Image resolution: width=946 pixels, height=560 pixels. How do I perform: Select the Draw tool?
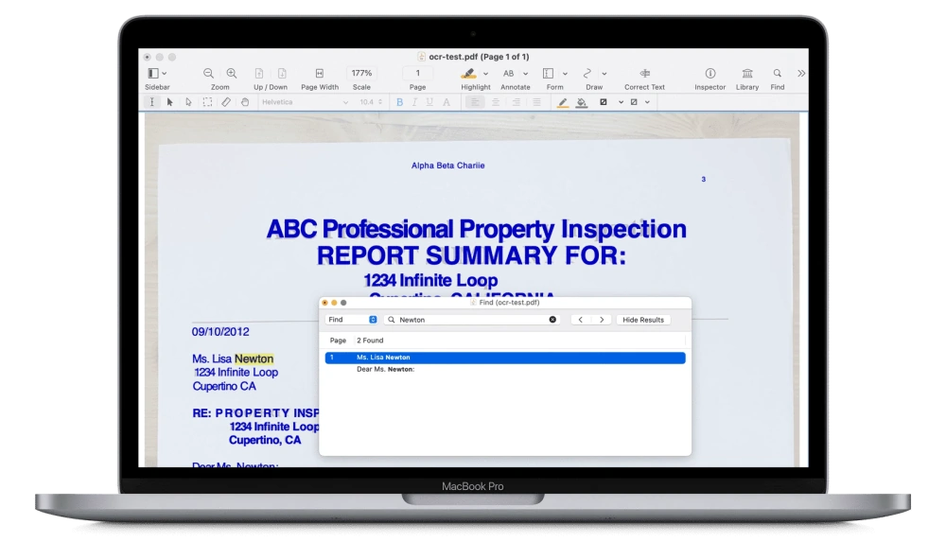click(x=587, y=73)
